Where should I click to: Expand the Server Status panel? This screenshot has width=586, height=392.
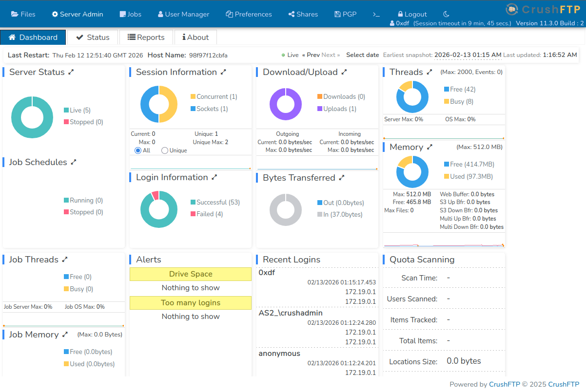tap(71, 72)
